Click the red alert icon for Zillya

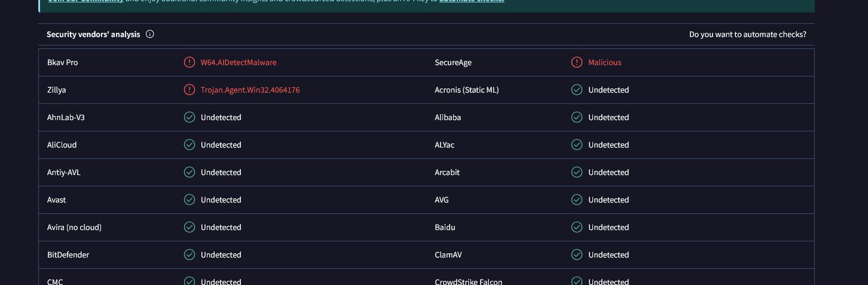click(190, 90)
